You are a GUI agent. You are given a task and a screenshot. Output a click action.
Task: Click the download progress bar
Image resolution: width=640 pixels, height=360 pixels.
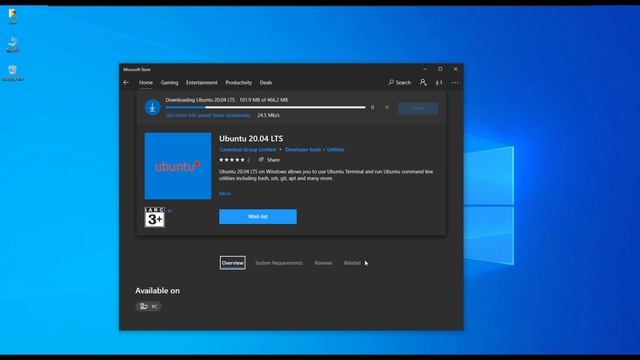[265, 107]
